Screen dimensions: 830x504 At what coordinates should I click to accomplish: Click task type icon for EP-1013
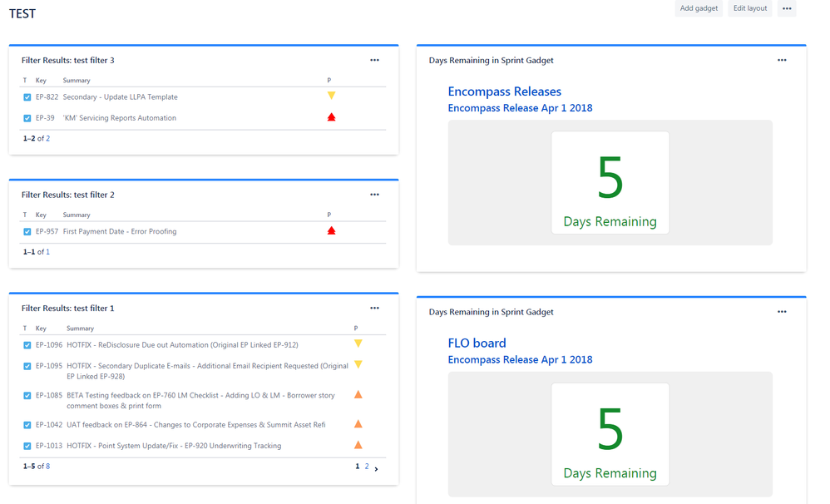(27, 446)
